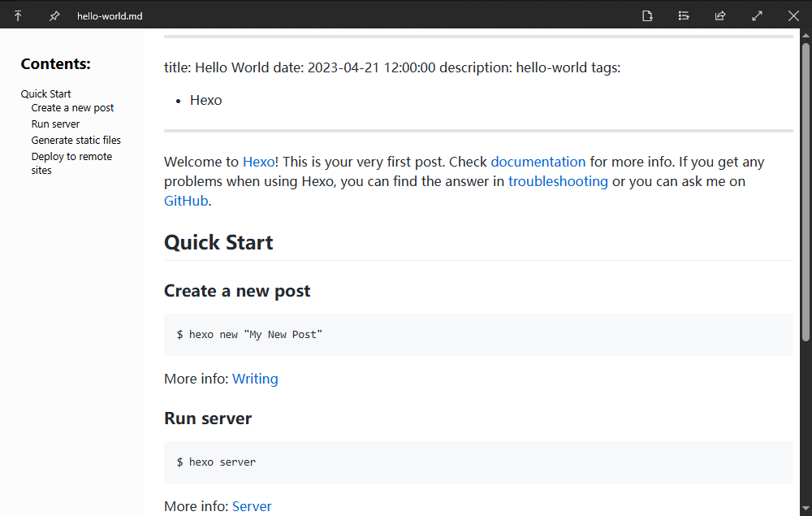Viewport: 812px width, 516px height.
Task: Toggle the table of contents list icon
Action: [684, 15]
